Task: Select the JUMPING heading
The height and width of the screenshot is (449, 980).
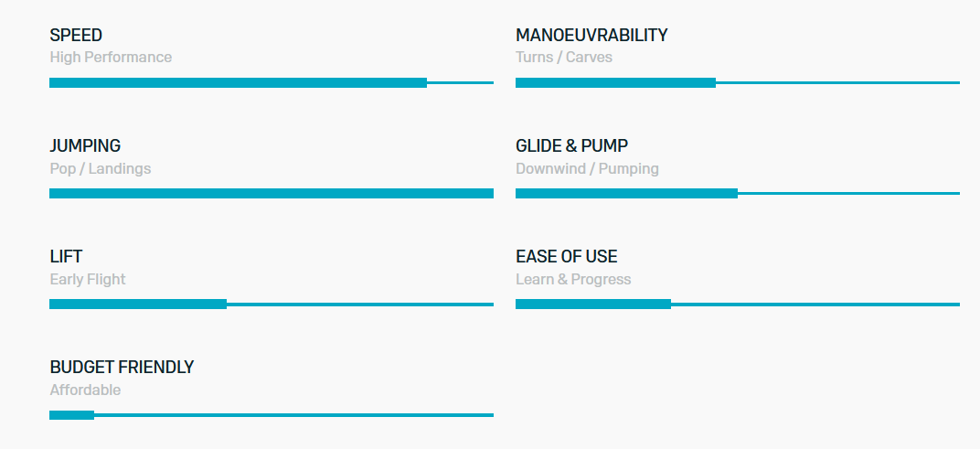Action: 85,145
